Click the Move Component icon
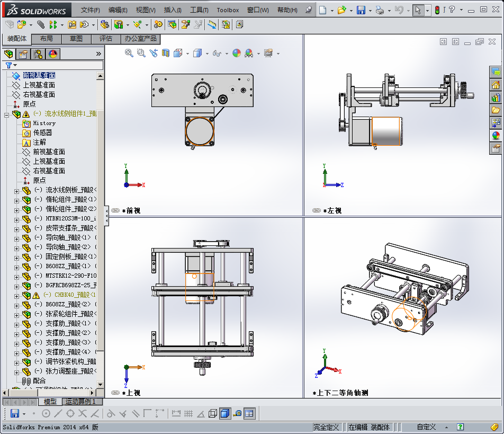Screen dimensions: 504x434 click(x=84, y=24)
